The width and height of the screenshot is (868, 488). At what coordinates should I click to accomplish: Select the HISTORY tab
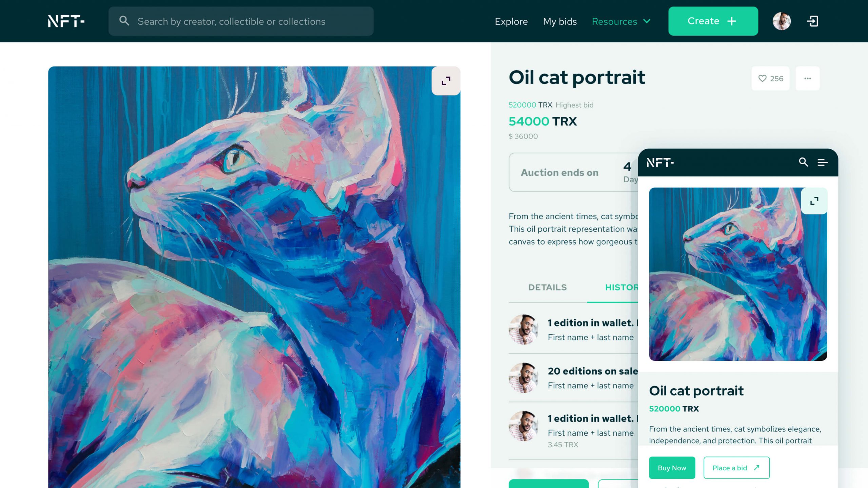621,287
